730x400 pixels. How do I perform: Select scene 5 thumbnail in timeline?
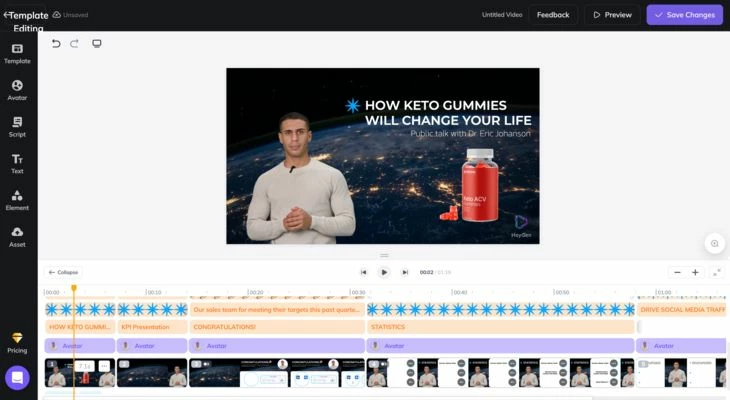click(682, 373)
